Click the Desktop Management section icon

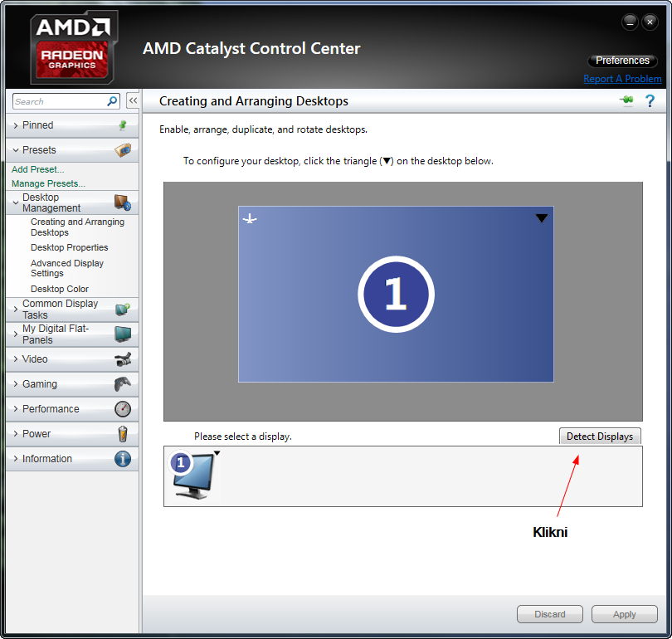pyautogui.click(x=123, y=202)
